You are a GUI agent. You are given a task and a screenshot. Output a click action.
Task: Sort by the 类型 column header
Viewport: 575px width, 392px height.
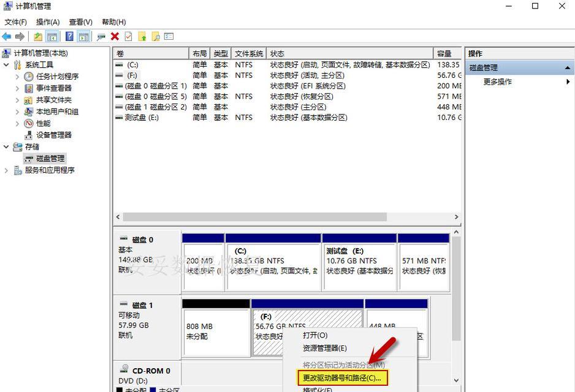coord(221,54)
